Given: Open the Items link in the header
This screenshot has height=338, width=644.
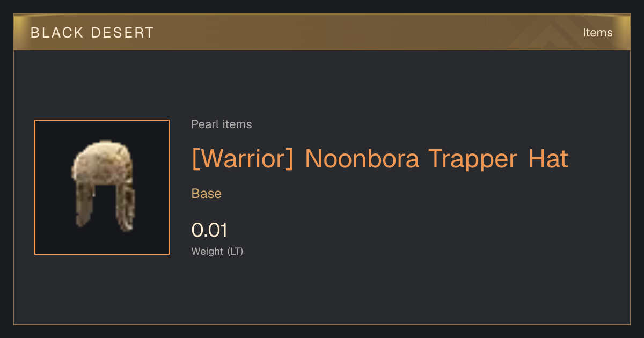Looking at the screenshot, I should coord(597,32).
